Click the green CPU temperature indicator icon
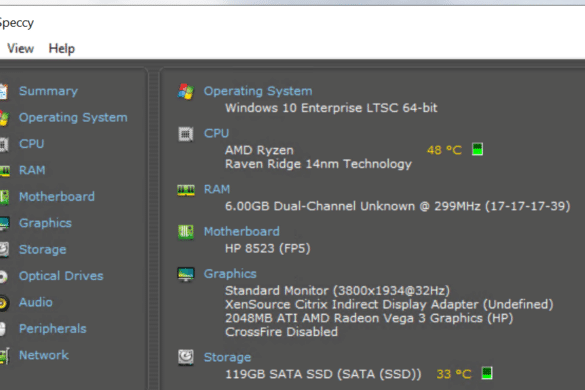 pyautogui.click(x=477, y=149)
